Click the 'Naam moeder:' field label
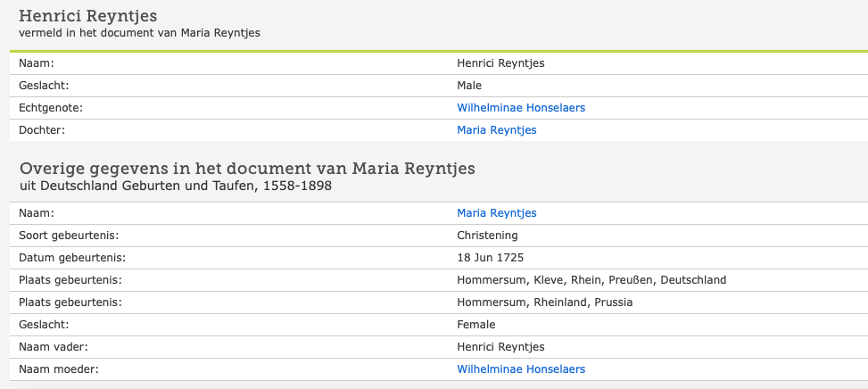Viewport: 868px width, 389px height. click(55, 369)
